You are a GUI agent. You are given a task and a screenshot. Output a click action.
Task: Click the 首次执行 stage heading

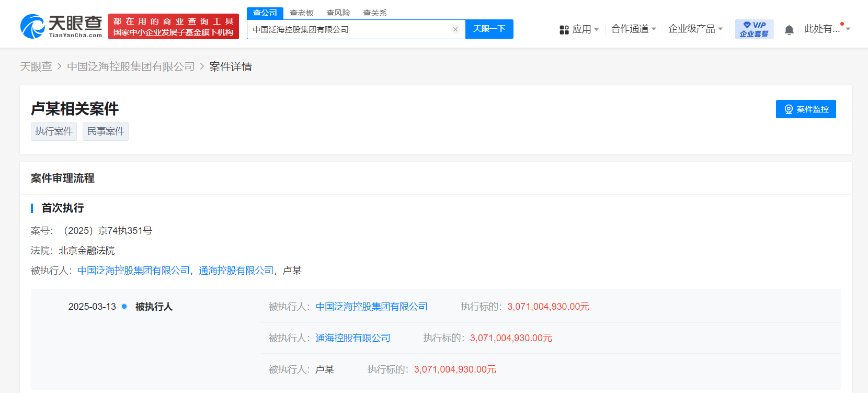point(63,208)
